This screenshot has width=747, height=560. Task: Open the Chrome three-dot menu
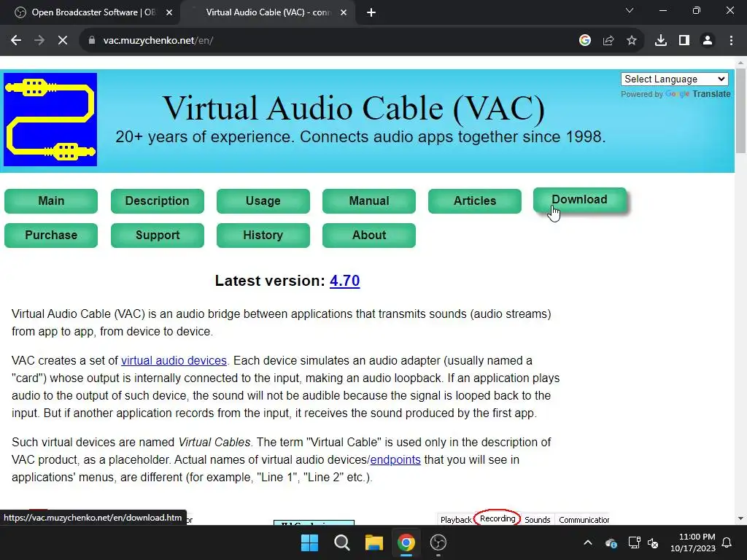[x=731, y=41]
